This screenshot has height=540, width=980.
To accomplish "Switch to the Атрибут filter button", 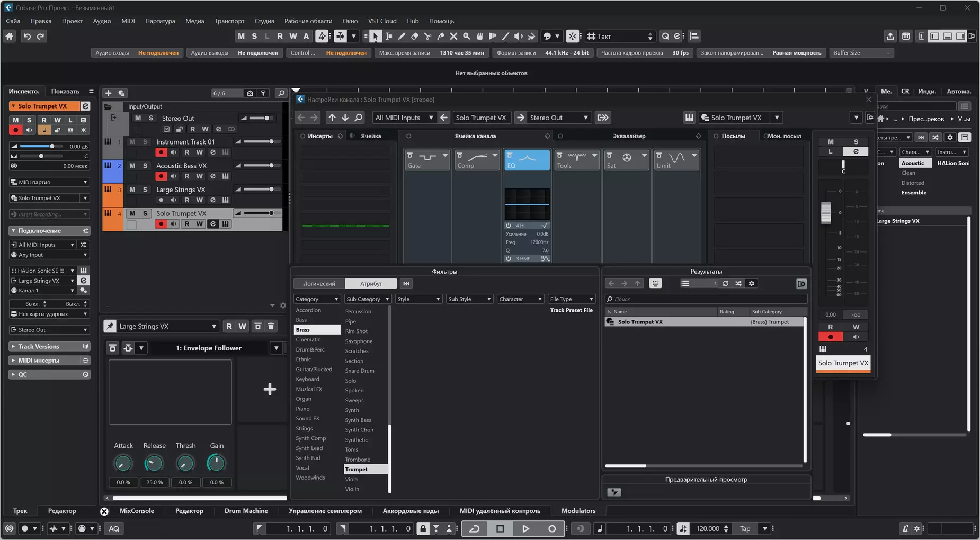I will (x=371, y=284).
